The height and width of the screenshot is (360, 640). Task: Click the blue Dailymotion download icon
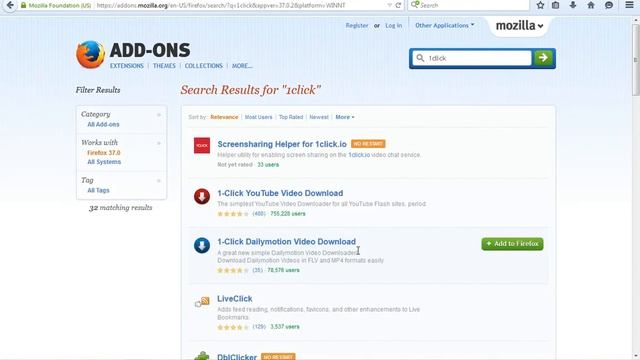point(202,245)
